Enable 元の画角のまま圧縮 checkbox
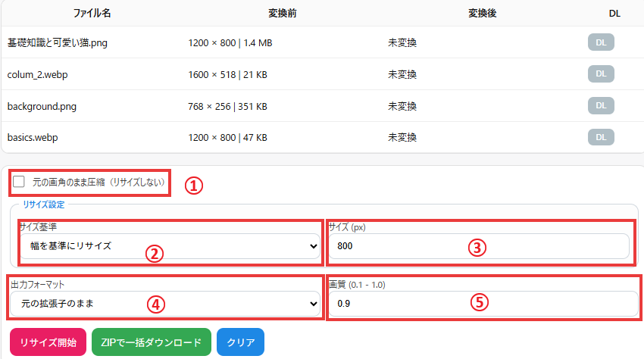This screenshot has height=359, width=644. (x=19, y=182)
